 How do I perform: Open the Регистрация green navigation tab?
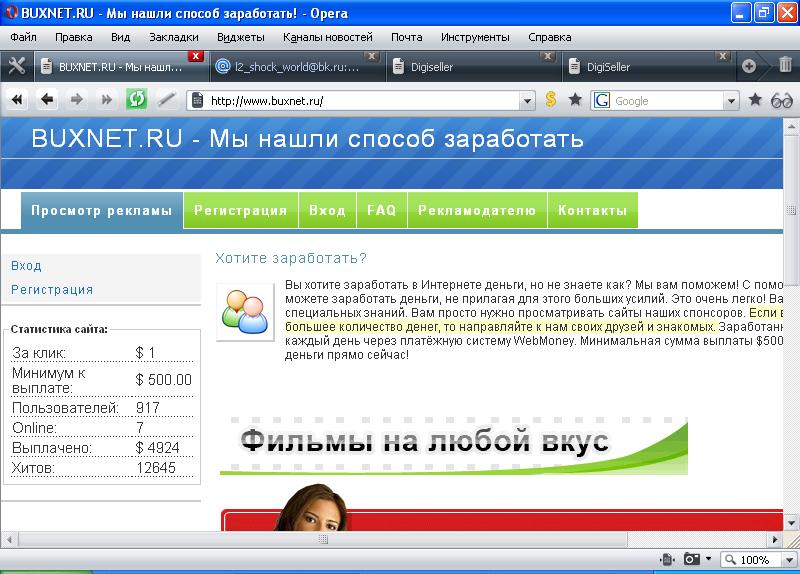pyautogui.click(x=241, y=210)
